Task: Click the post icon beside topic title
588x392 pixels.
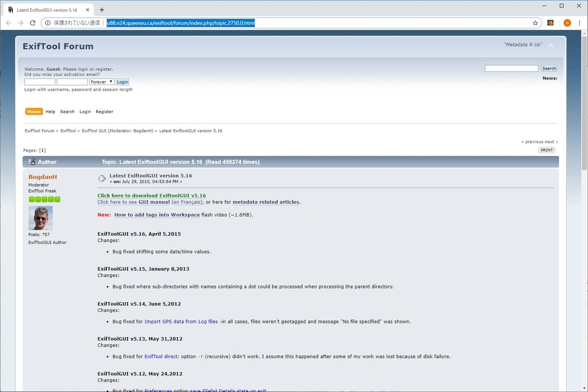Action: pos(102,178)
